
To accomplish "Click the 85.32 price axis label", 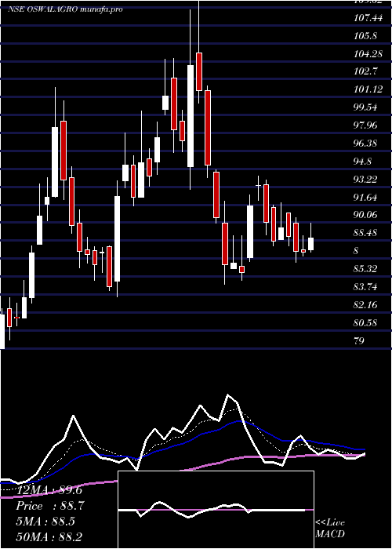I will (365, 269).
